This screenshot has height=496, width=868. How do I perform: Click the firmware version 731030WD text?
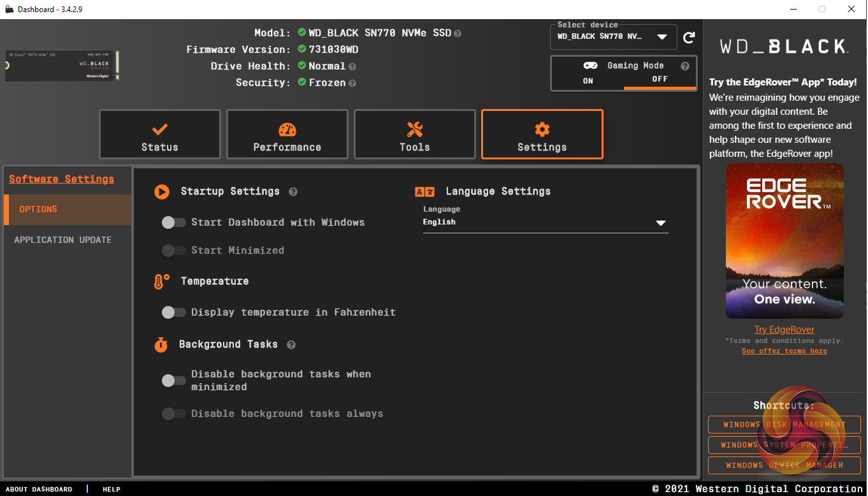tap(333, 50)
